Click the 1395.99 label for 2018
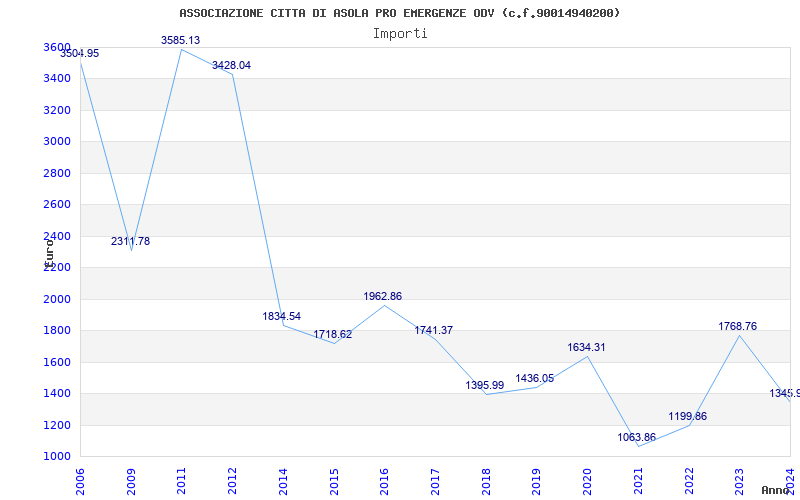Viewport: 800px width, 500px height. coord(485,386)
